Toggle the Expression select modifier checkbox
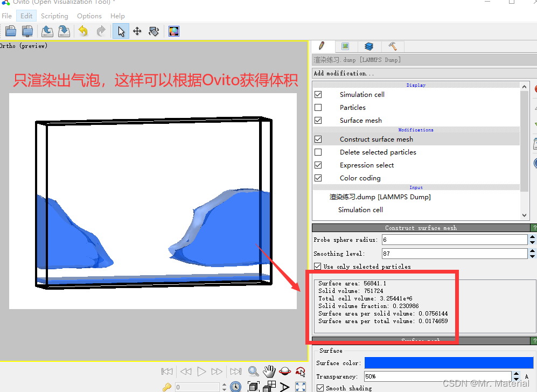537x392 pixels. coord(318,165)
